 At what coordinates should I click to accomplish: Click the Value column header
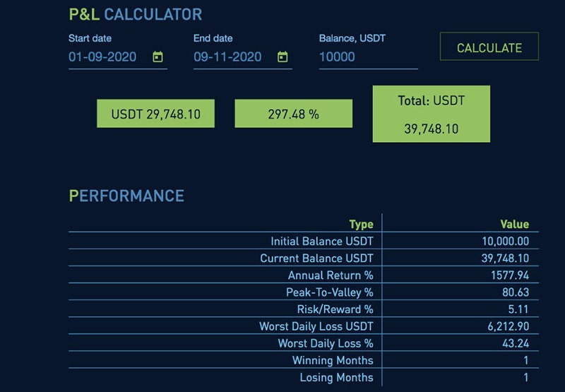pyautogui.click(x=514, y=224)
